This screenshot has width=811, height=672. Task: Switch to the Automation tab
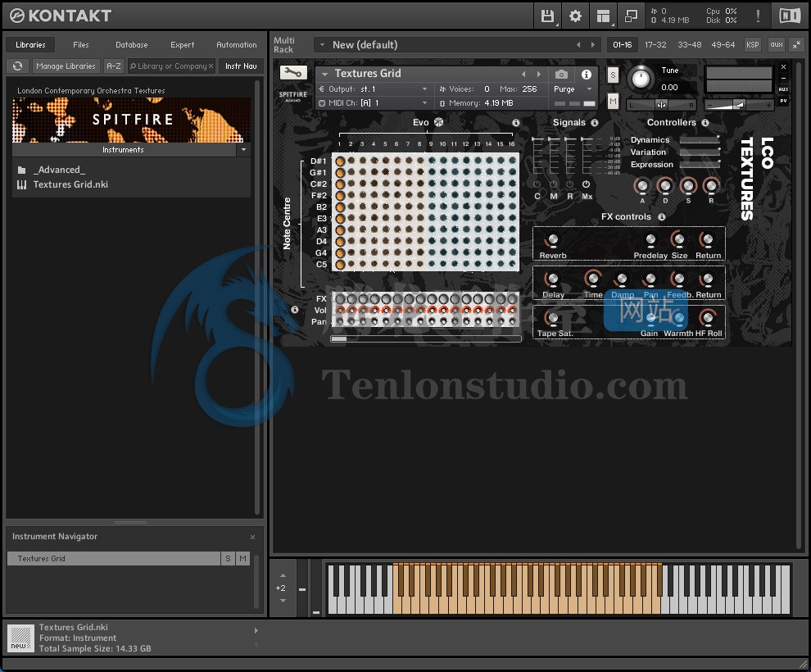pos(237,45)
